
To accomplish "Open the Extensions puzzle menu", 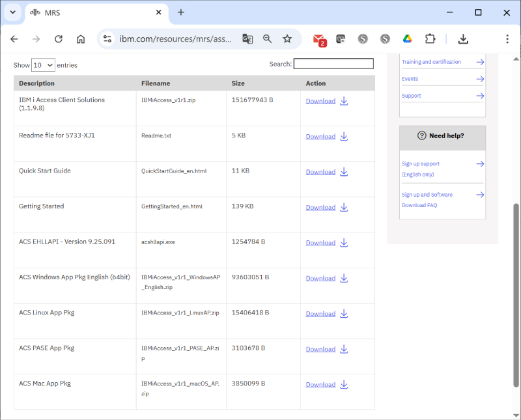I will point(430,39).
